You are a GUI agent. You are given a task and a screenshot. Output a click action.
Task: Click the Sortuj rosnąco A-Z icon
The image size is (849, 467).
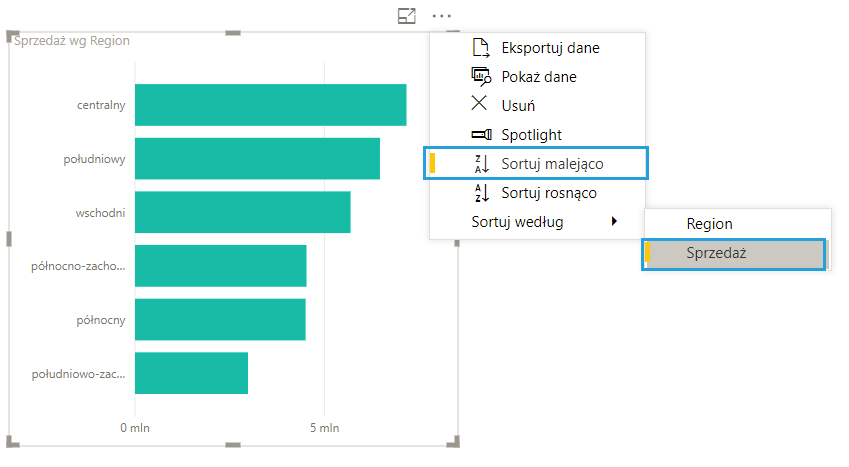pos(480,193)
